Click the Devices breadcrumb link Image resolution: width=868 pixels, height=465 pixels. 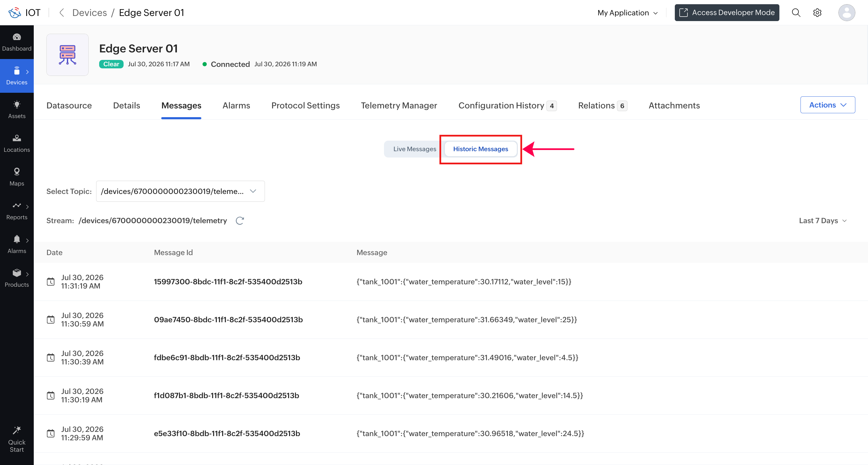tap(90, 13)
